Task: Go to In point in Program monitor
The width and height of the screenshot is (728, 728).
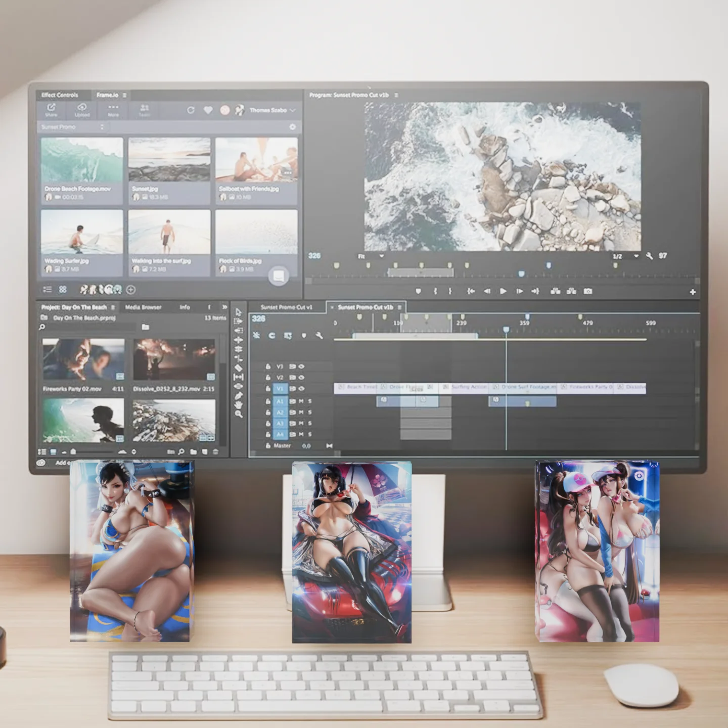Action: (x=471, y=291)
